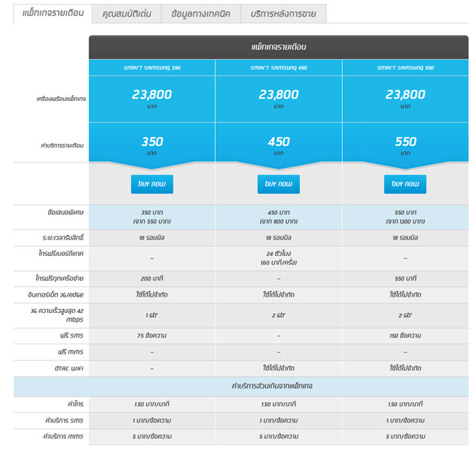Viewport: 476px width, 451px height.
Task: Click the อินเทอร์เน็ต 3G/EDGE row label
Action: point(56,295)
